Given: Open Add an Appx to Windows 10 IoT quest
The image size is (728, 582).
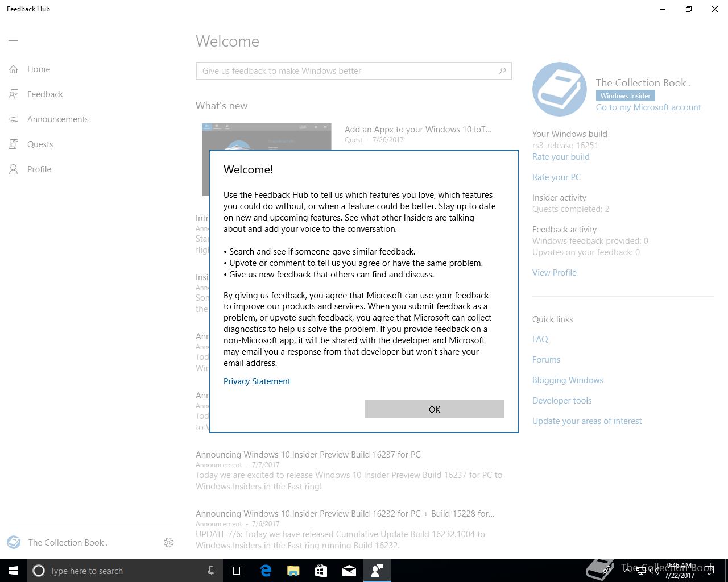Looking at the screenshot, I should click(418, 130).
